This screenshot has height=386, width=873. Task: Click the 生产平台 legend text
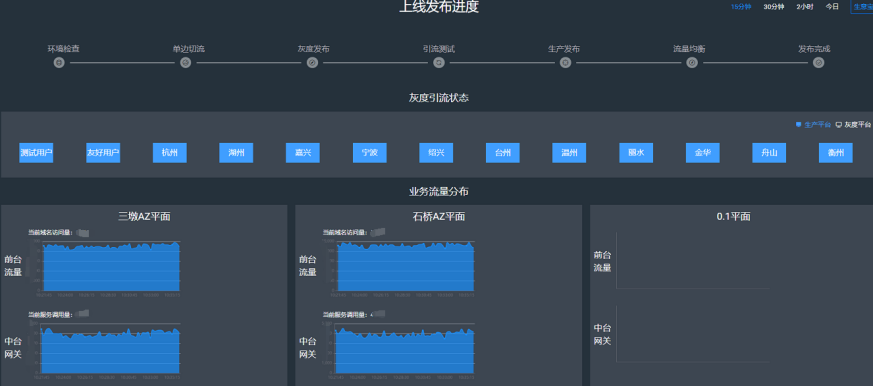click(x=817, y=125)
